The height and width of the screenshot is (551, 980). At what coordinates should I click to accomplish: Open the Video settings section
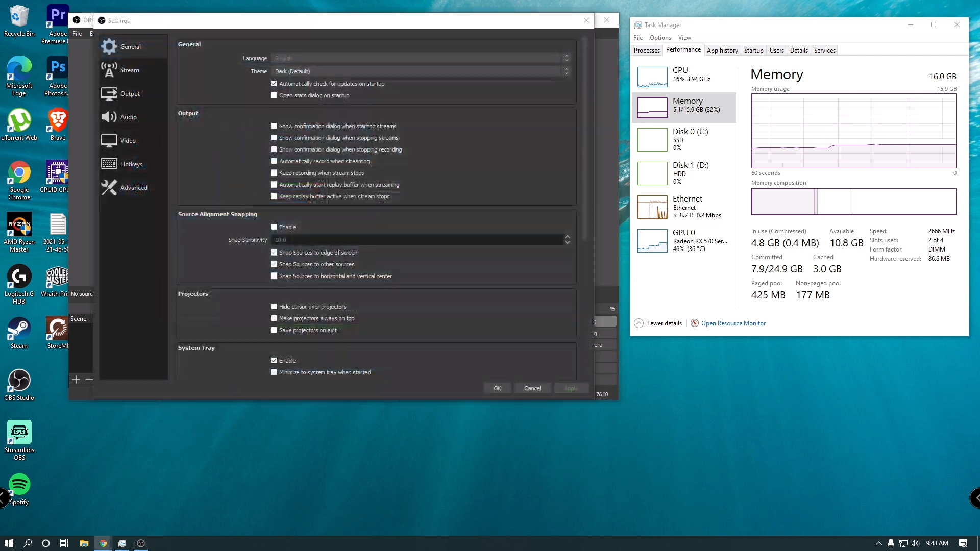[x=134, y=141]
